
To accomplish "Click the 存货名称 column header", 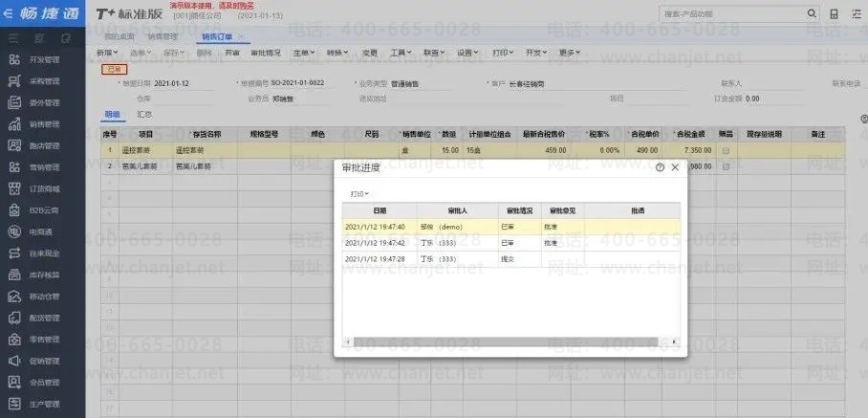I will (x=205, y=134).
